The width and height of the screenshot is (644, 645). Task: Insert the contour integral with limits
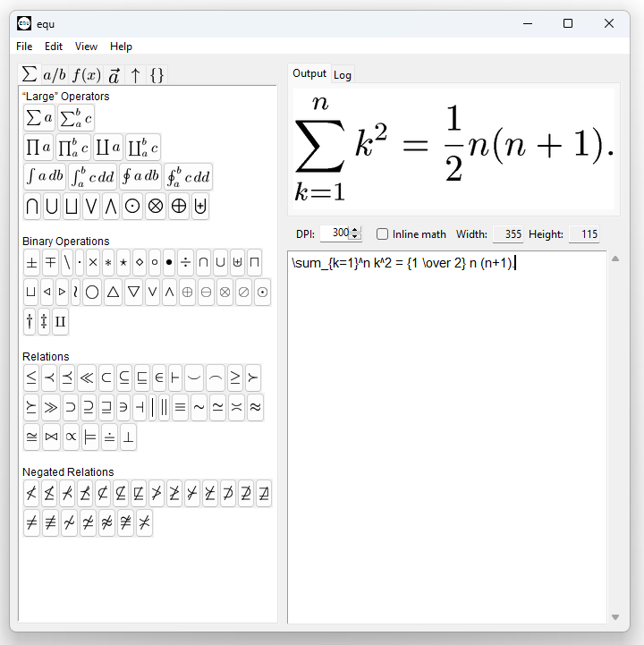189,176
